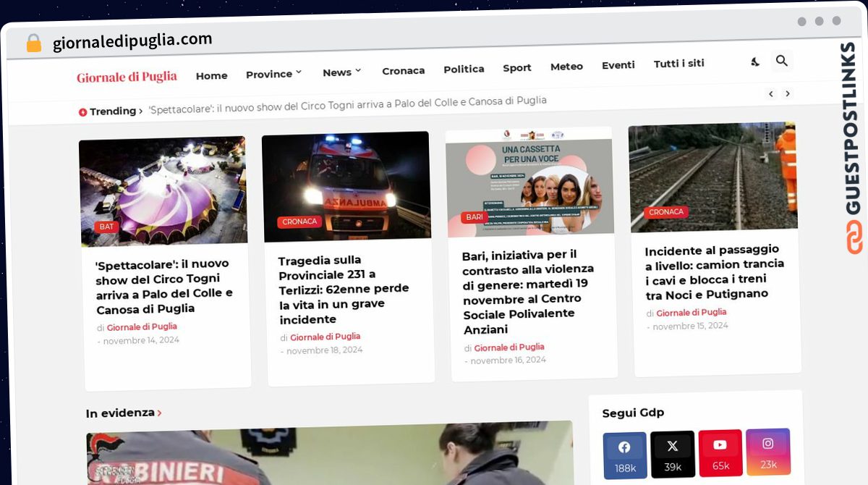868x485 pixels.
Task: Open 'Una cassetta per una voce' thumbnail
Action: [x=529, y=182]
